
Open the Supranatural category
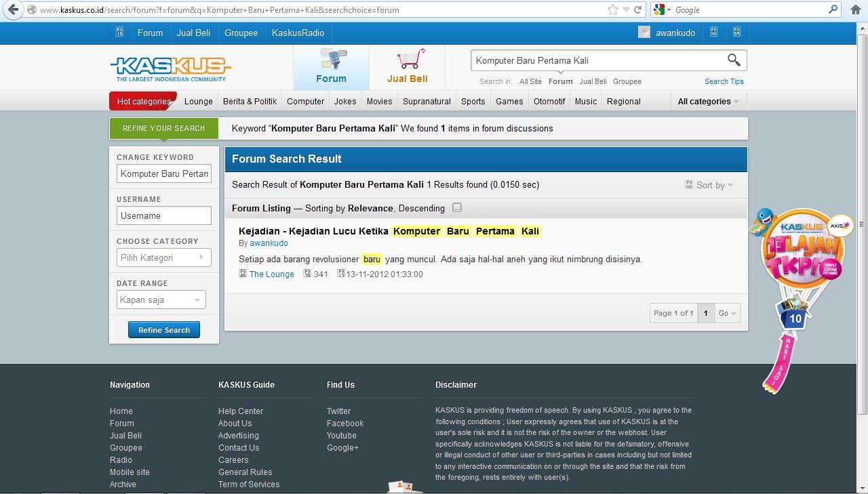[x=427, y=102]
